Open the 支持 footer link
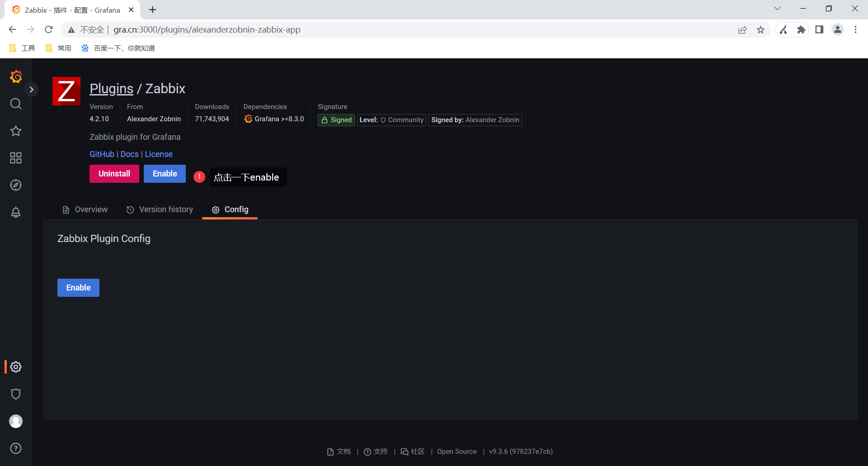Image resolution: width=868 pixels, height=466 pixels. coord(376,452)
